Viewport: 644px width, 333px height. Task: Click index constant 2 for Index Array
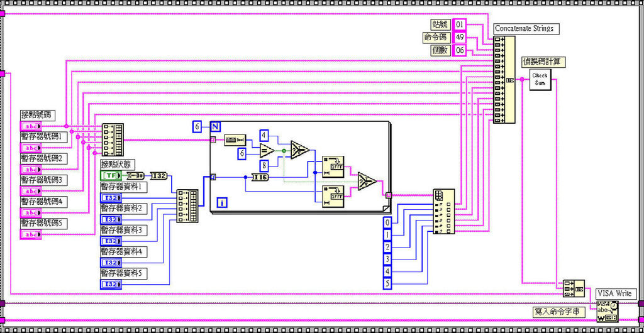click(387, 247)
